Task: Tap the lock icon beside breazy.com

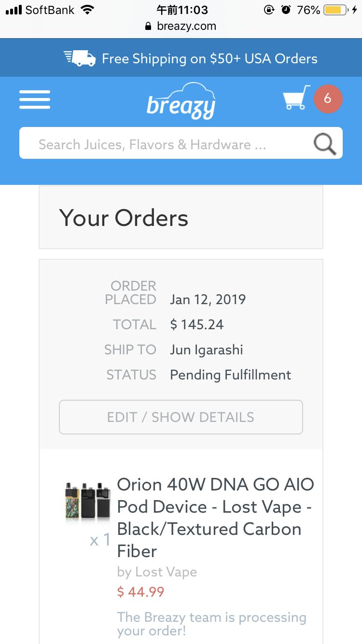Action: point(148,26)
